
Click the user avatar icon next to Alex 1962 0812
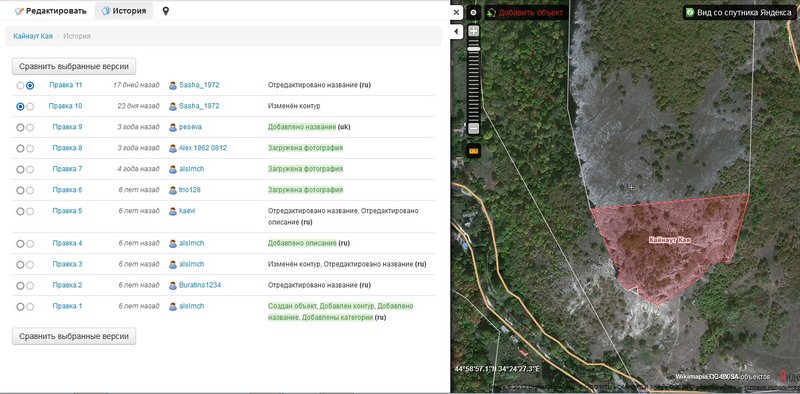173,149
